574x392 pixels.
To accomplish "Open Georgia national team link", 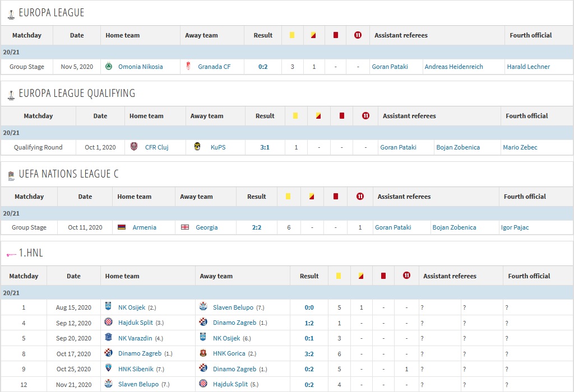I will click(x=206, y=227).
